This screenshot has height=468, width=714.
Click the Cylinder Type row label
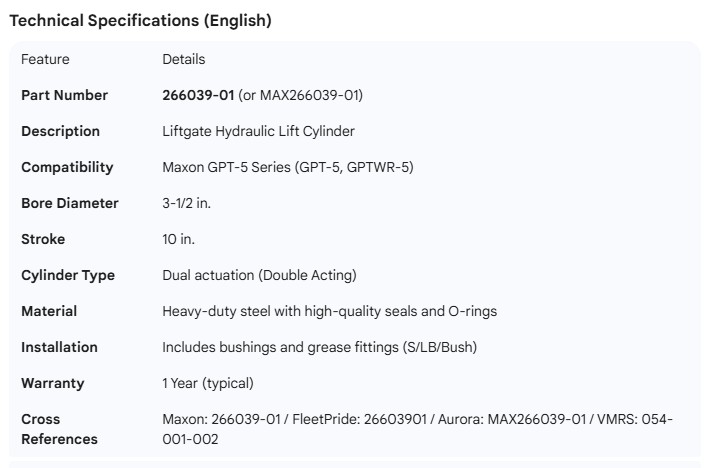pyautogui.click(x=68, y=275)
